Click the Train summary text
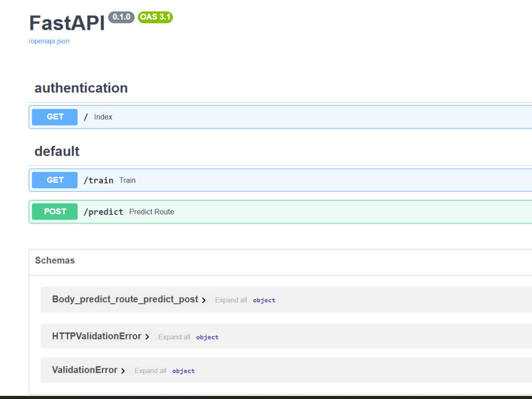This screenshot has height=399, width=532. 128,180
